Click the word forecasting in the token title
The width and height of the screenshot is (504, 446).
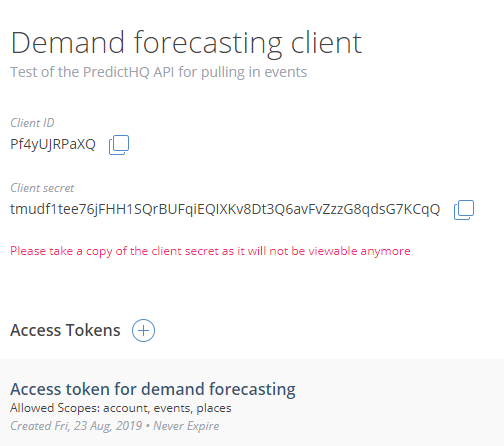252,389
